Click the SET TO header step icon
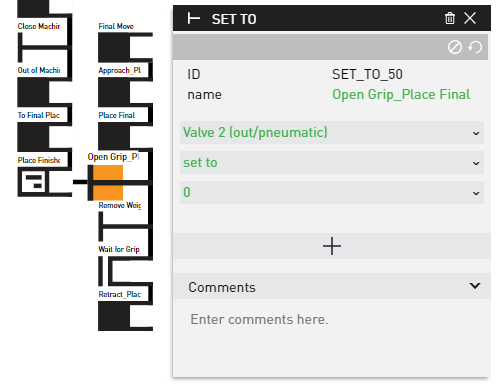The image size is (502, 386). click(x=194, y=18)
